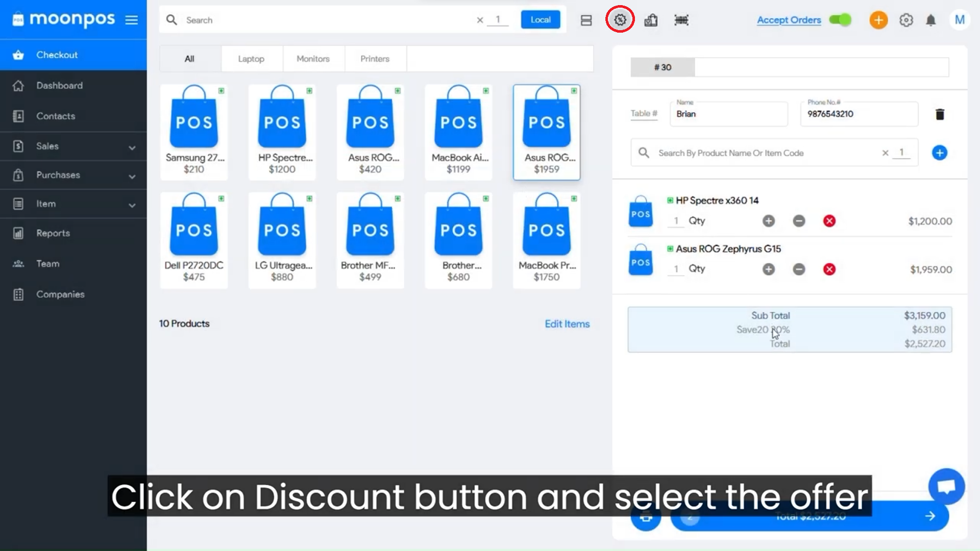Expand the Item menu chevron
Screen dimensions: 980x551
coord(132,205)
